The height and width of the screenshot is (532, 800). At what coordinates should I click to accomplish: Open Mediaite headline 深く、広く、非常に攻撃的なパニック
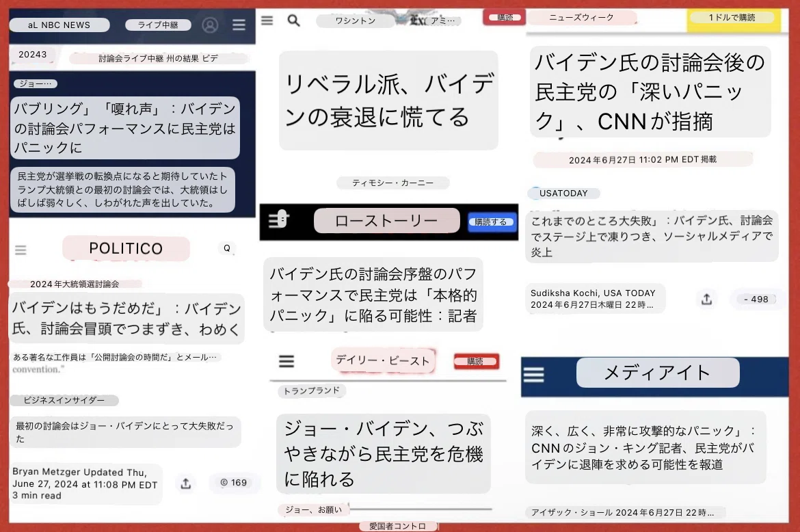coord(646,447)
